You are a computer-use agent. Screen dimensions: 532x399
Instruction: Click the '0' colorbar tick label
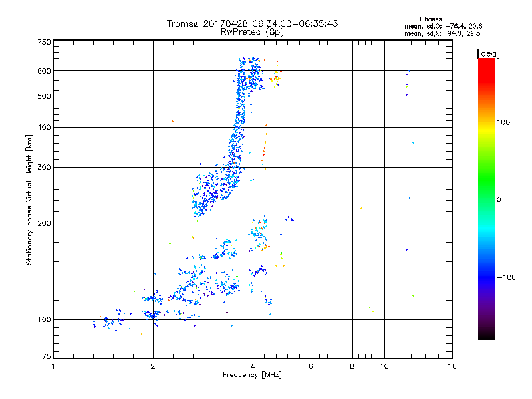499,200
